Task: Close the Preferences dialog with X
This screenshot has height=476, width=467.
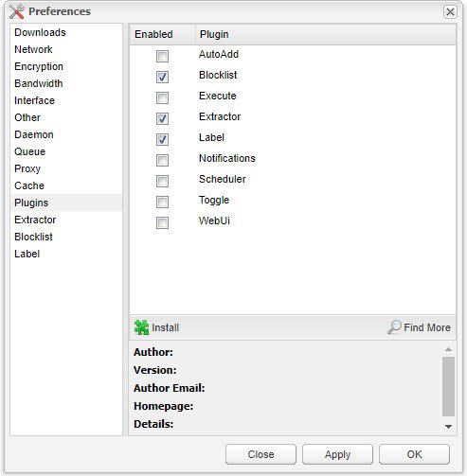Action: [x=450, y=12]
